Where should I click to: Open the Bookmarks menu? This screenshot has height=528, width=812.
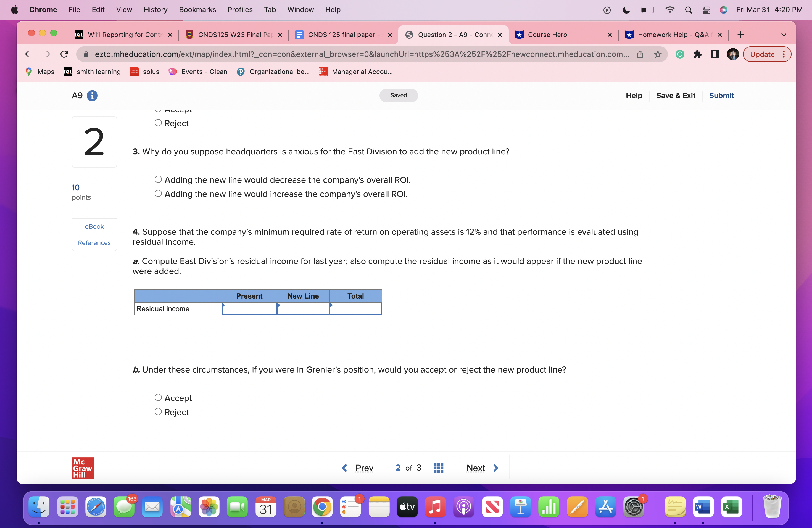tap(197, 10)
